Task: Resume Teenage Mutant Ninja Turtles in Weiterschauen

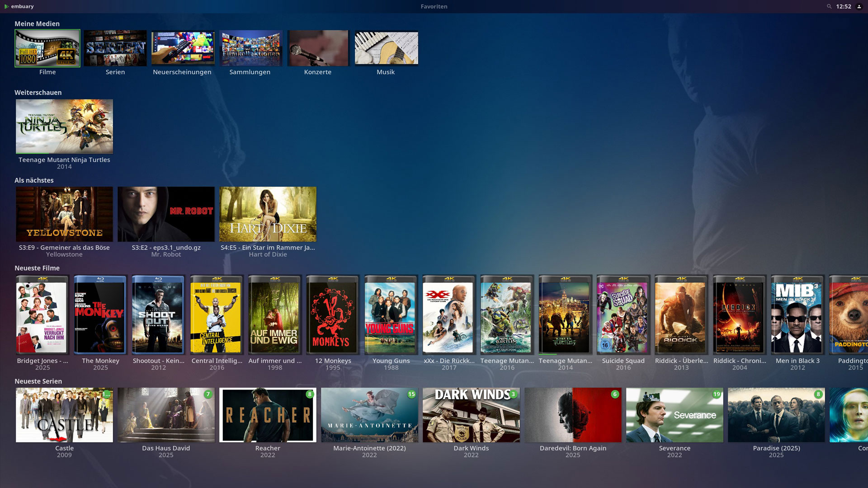Action: [64, 127]
